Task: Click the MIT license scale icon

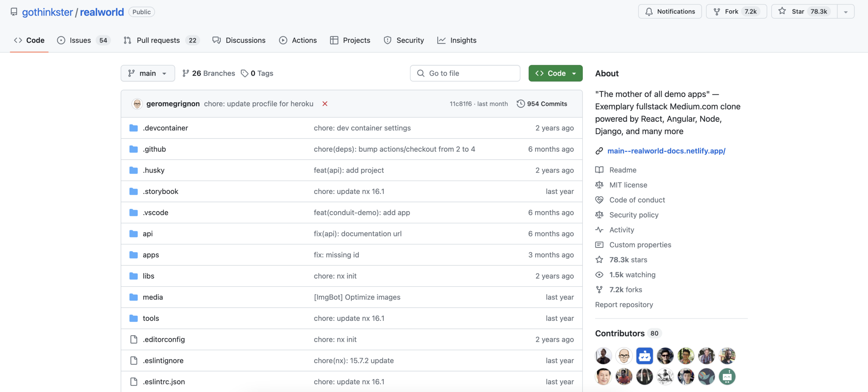Action: click(599, 185)
